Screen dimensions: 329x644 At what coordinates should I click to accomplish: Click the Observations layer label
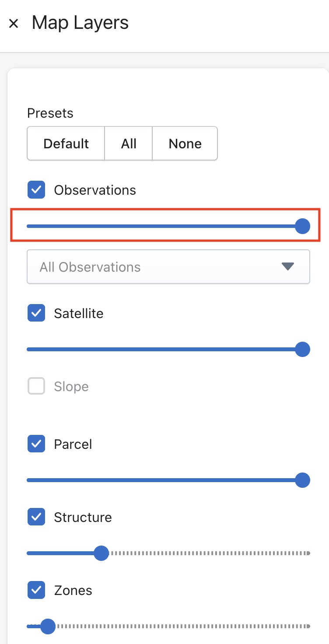(x=95, y=190)
